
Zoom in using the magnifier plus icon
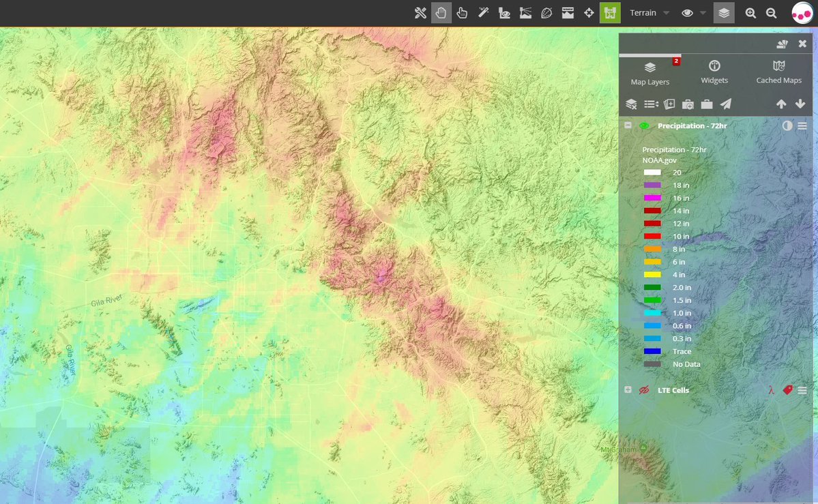(750, 13)
